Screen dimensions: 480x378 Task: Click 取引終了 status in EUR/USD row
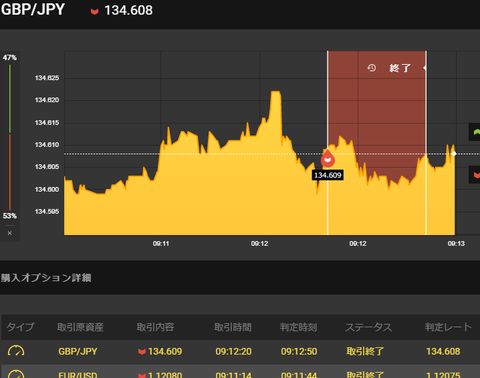pos(365,375)
